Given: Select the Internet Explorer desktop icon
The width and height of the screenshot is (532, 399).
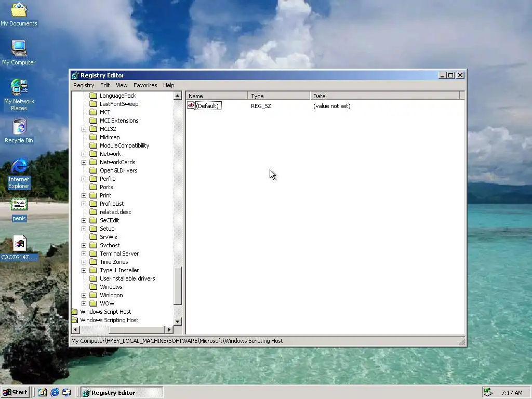Looking at the screenshot, I should coord(19,174).
